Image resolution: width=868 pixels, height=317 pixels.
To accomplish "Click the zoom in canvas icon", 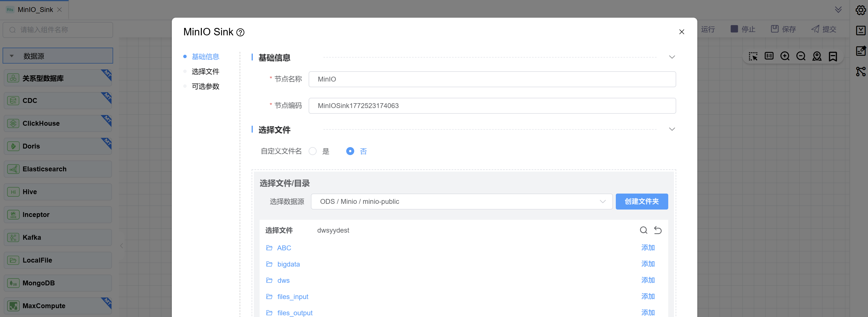I will click(x=785, y=56).
